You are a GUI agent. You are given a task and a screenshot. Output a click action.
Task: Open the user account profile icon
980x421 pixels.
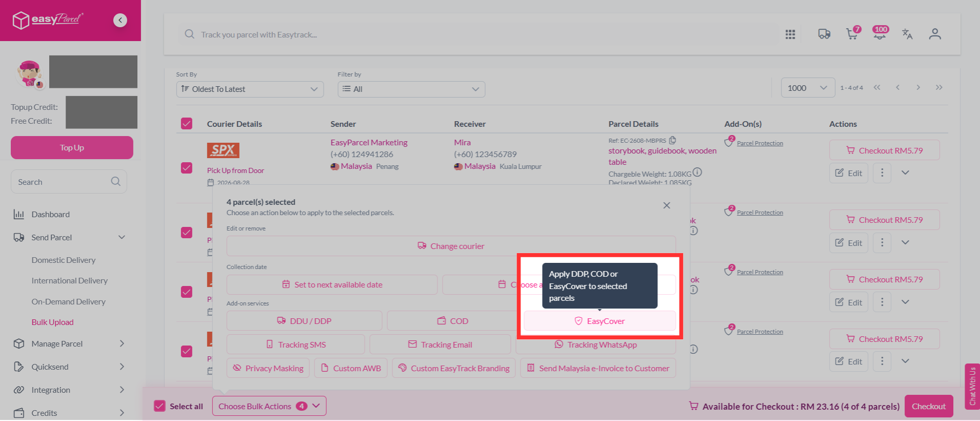click(x=935, y=34)
